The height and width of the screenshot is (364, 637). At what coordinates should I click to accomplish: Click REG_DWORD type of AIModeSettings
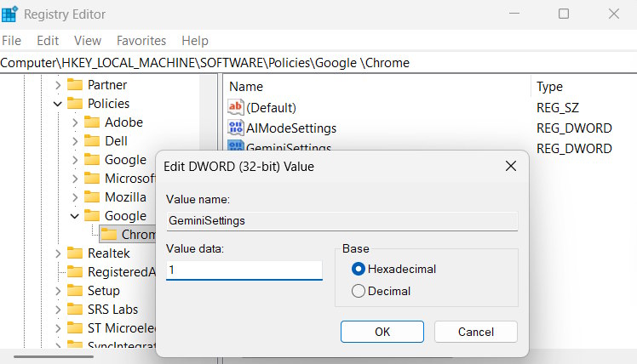[x=574, y=128]
